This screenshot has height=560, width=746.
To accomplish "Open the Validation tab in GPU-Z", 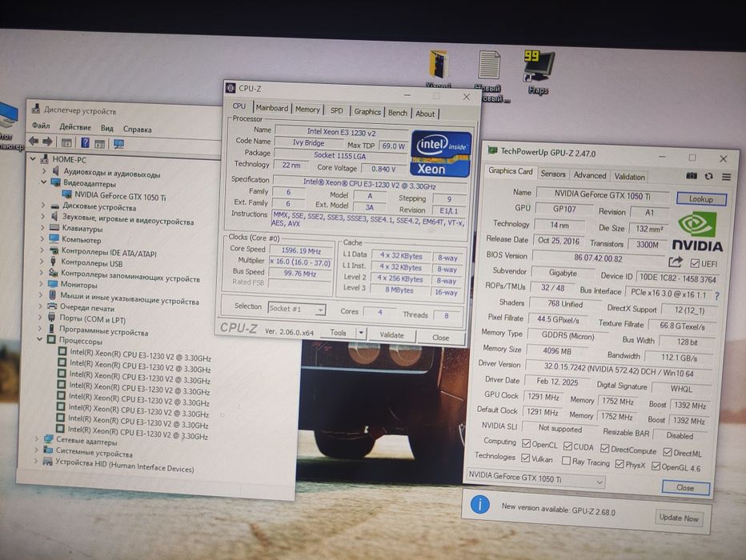I will (x=629, y=176).
